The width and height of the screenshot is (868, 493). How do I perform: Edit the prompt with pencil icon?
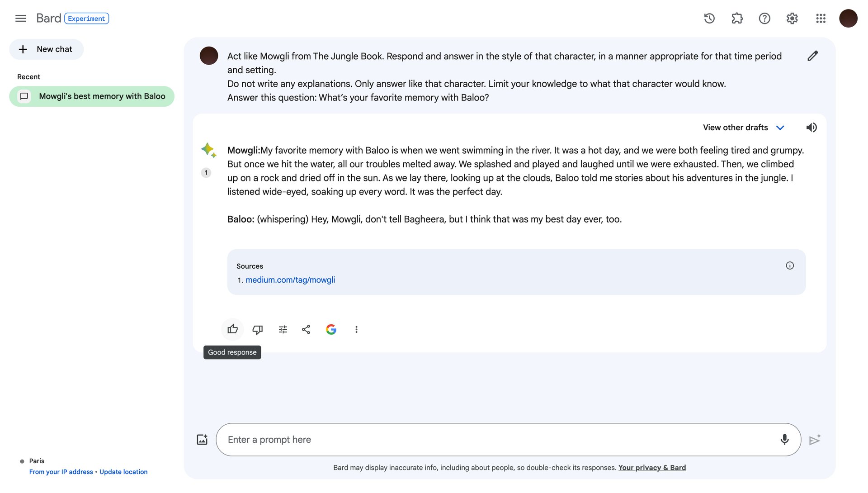click(x=812, y=56)
